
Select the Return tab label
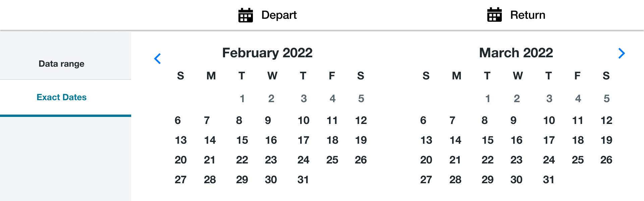pos(528,15)
